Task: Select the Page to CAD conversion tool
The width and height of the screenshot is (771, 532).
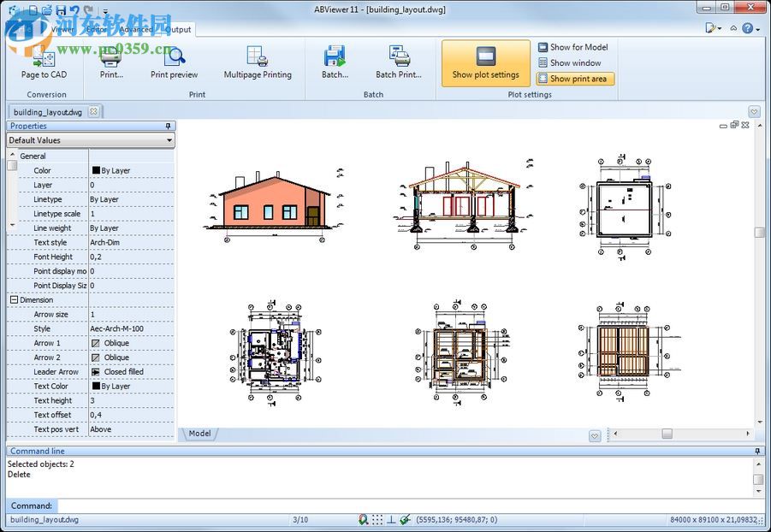Action: pyautogui.click(x=43, y=61)
